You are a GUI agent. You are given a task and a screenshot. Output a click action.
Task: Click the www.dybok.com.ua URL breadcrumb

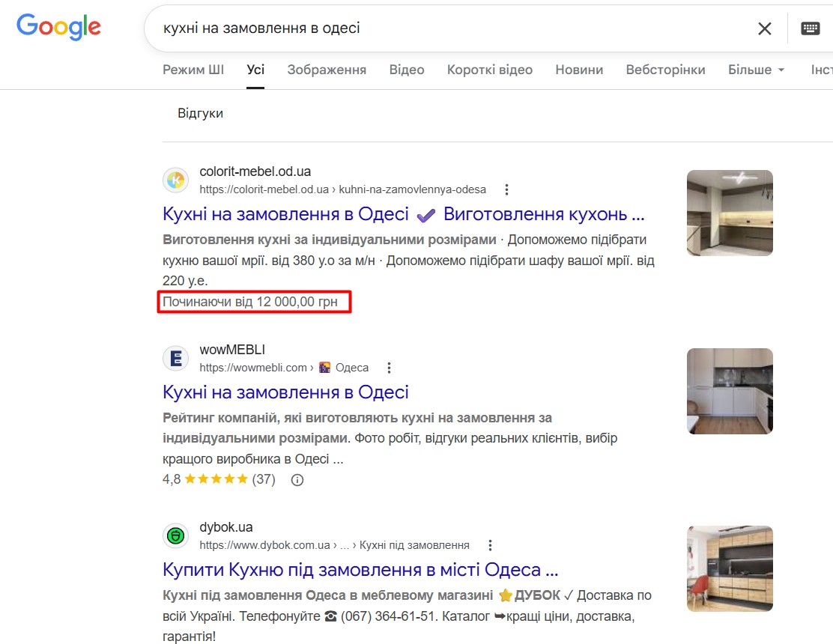[335, 545]
